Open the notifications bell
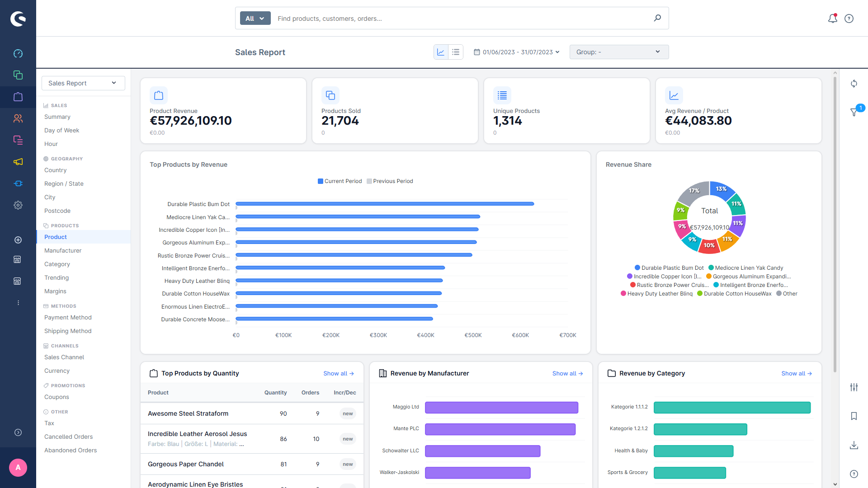The height and width of the screenshot is (488, 868). tap(832, 19)
